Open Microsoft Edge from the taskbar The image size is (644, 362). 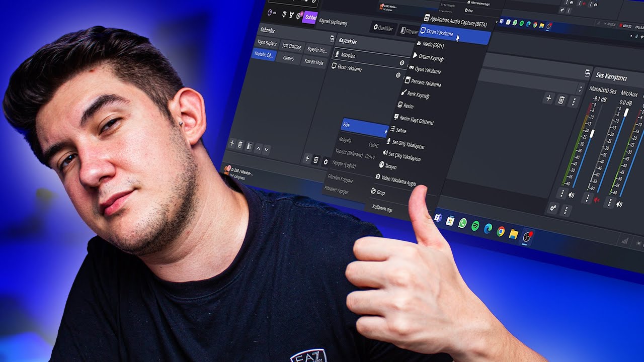click(488, 228)
